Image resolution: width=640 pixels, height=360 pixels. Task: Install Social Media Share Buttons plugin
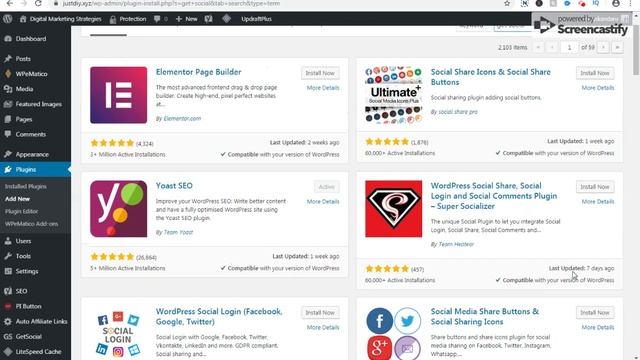click(595, 312)
